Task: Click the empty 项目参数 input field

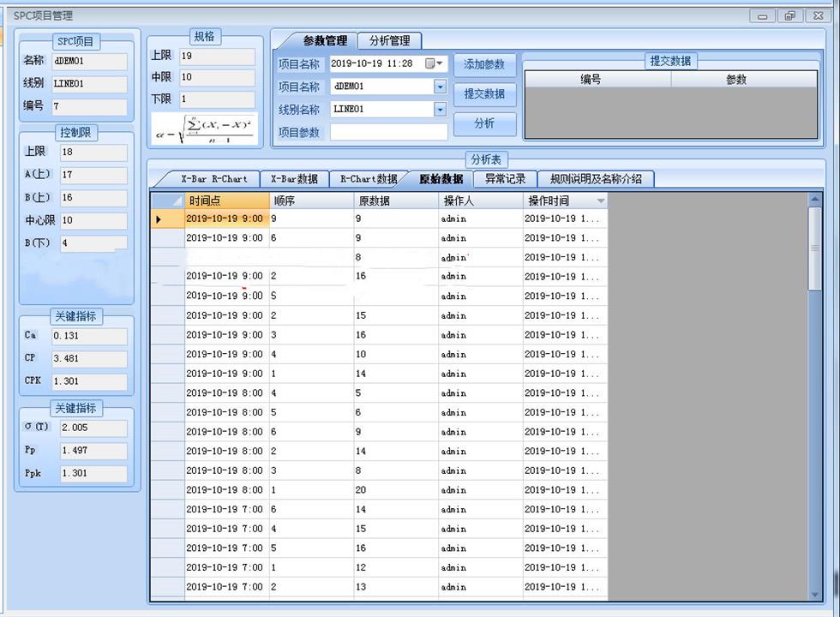Action: pos(388,133)
